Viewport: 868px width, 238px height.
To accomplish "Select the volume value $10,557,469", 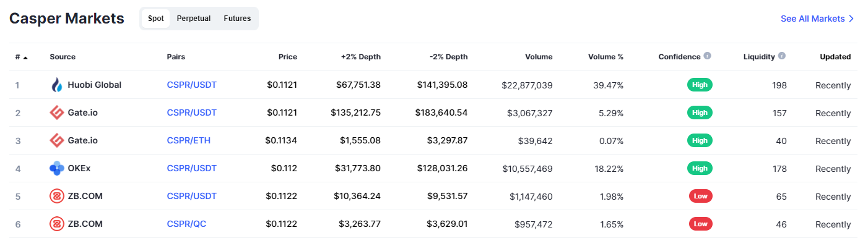I will (527, 169).
